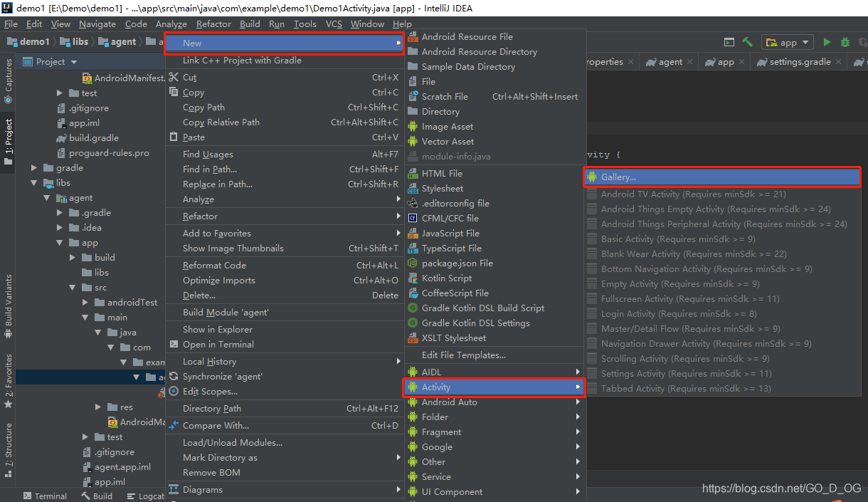Open the 2: Favorites side tab
The height and width of the screenshot is (502, 868).
tap(8, 381)
